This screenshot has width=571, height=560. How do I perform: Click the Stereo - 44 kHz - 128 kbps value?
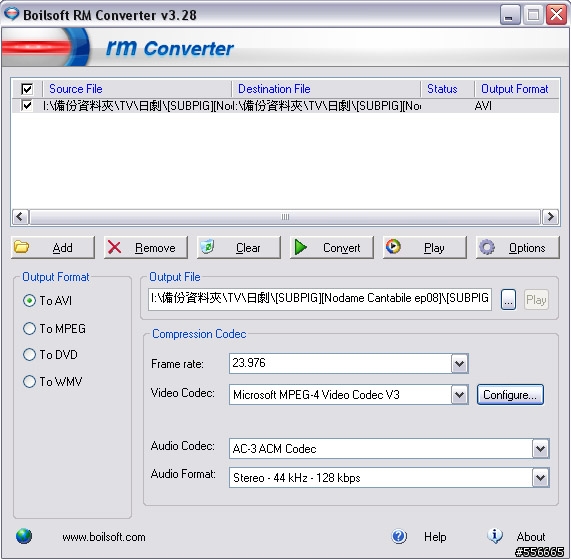(296, 478)
